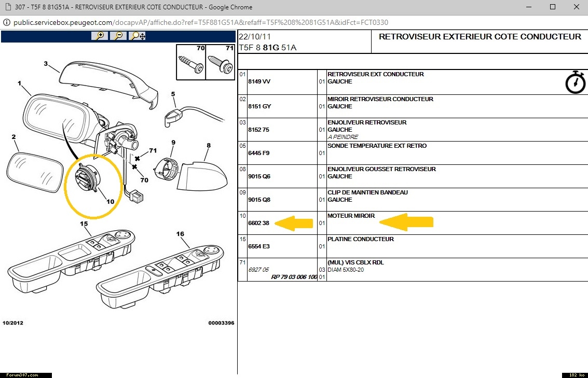Close the Chrome popup window
This screenshot has height=378, width=588.
click(577, 7)
